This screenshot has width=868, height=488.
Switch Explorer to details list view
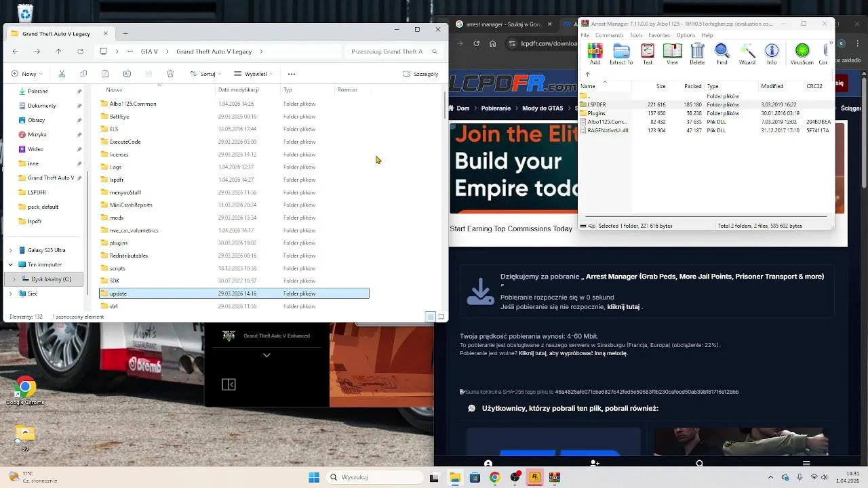tap(430, 317)
